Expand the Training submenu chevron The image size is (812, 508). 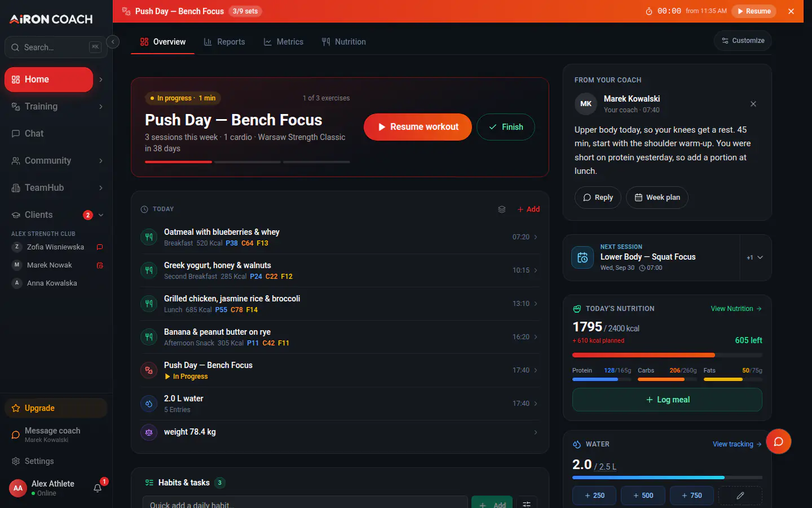click(101, 107)
